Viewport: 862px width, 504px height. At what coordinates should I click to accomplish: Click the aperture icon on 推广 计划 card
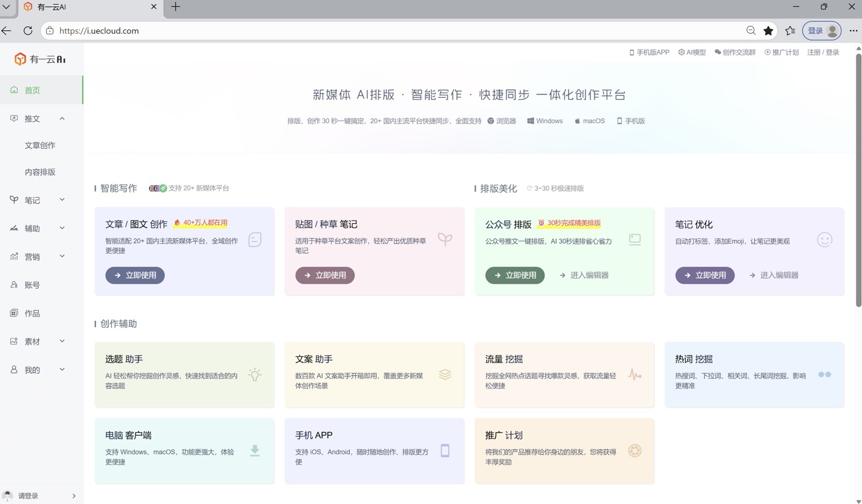tap(635, 450)
